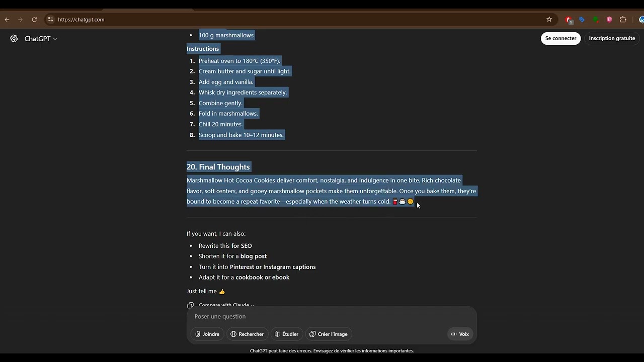644x362 pixels.
Task: Click step Cream butter and sugar until light.
Action: 245,71
